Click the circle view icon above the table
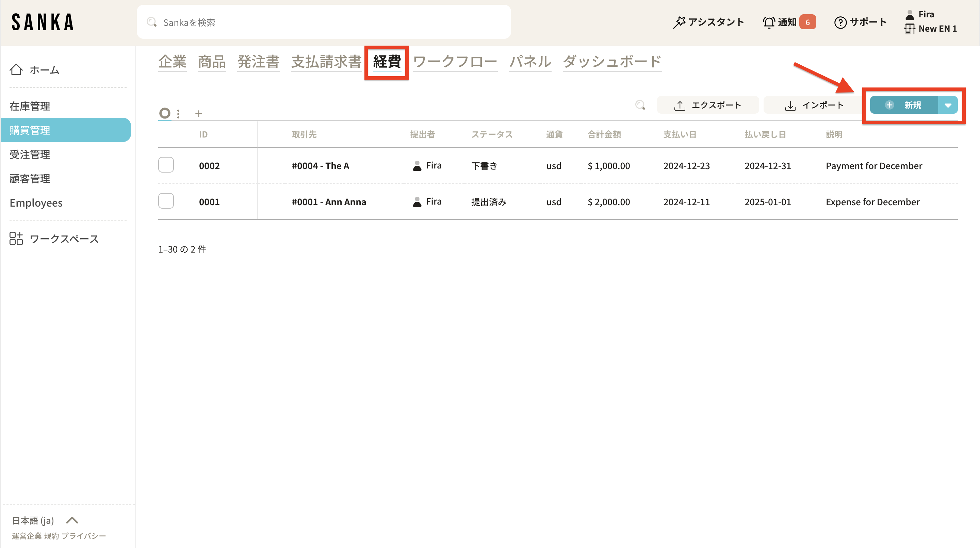The image size is (980, 548). point(165,113)
